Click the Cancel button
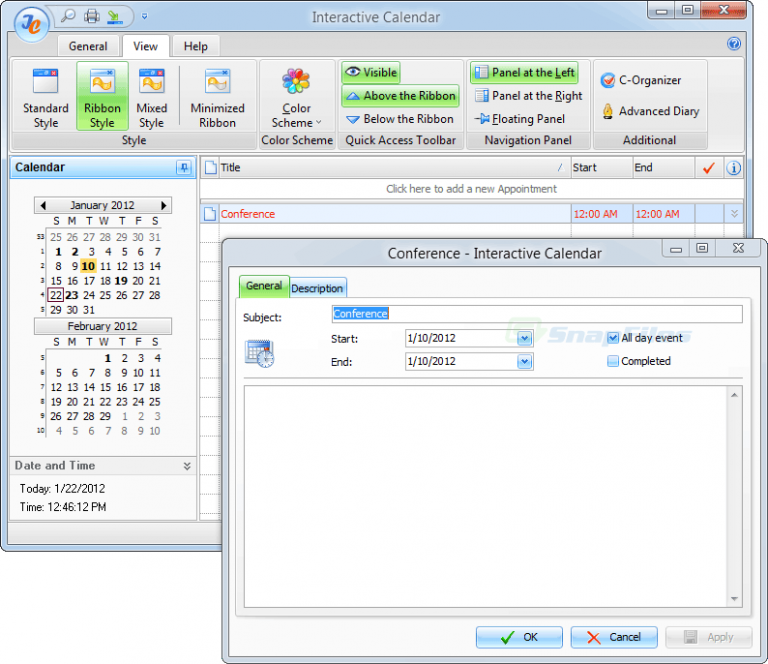 point(614,637)
